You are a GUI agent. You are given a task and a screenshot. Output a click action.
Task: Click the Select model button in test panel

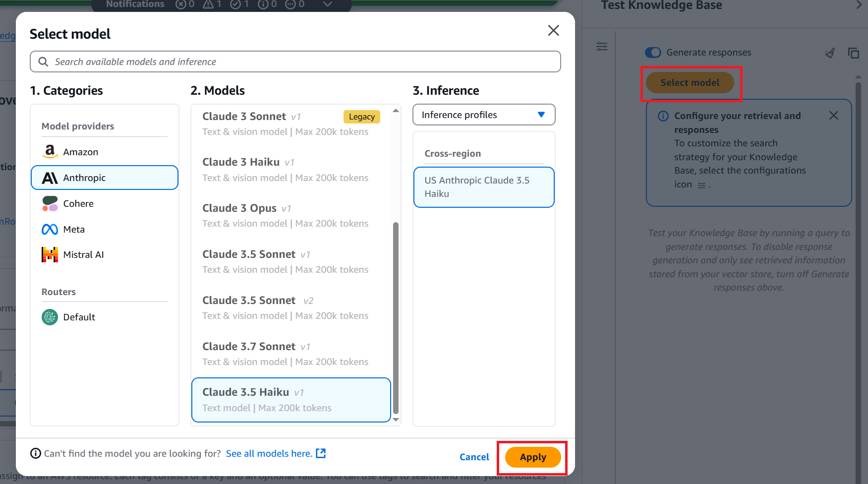690,82
